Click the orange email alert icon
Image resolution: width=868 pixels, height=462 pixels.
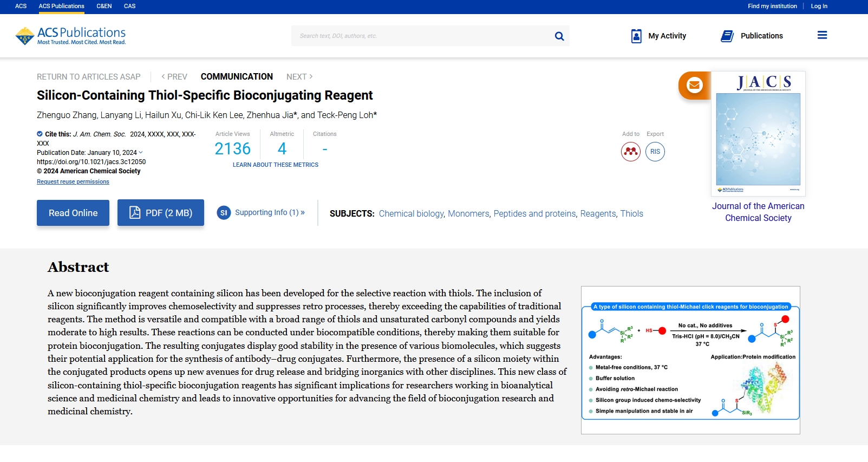click(x=694, y=85)
